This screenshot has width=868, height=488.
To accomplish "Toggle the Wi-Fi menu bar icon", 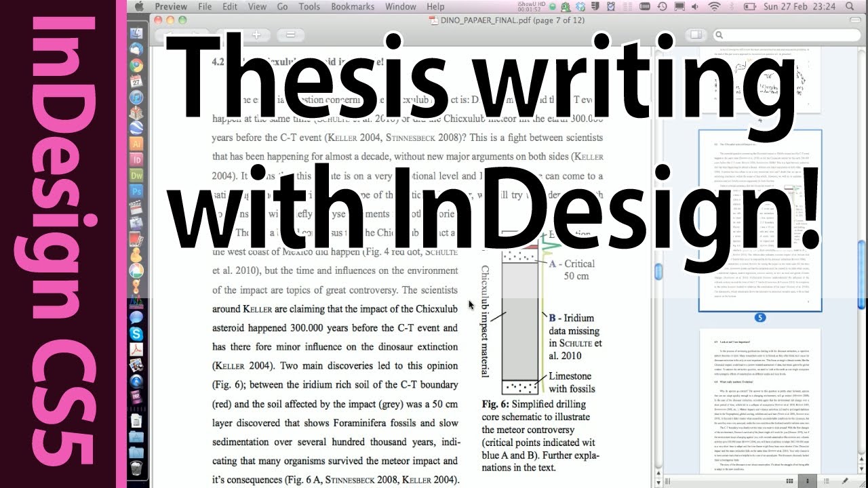I will point(714,7).
